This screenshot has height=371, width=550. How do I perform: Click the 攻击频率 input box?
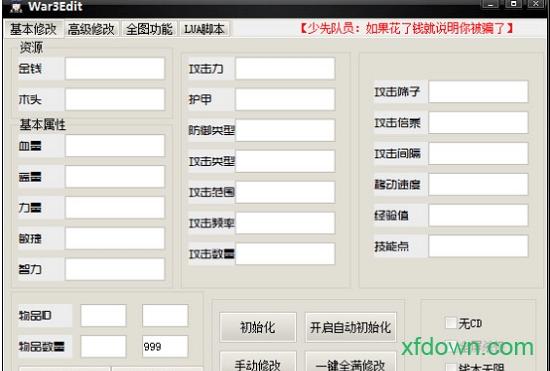click(285, 223)
